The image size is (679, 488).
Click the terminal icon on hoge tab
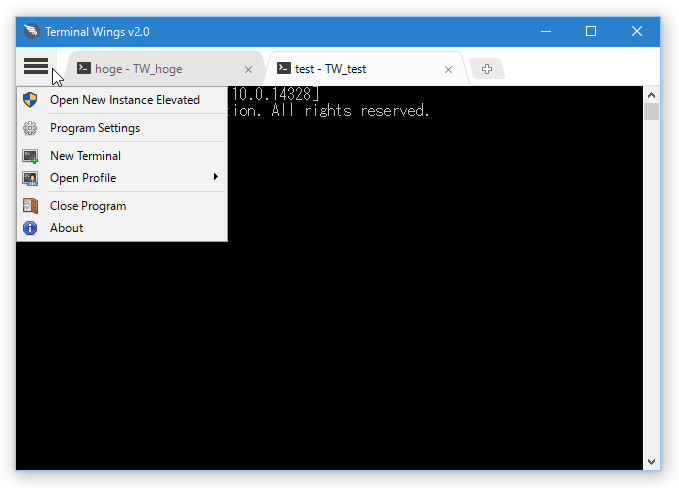(x=84, y=68)
